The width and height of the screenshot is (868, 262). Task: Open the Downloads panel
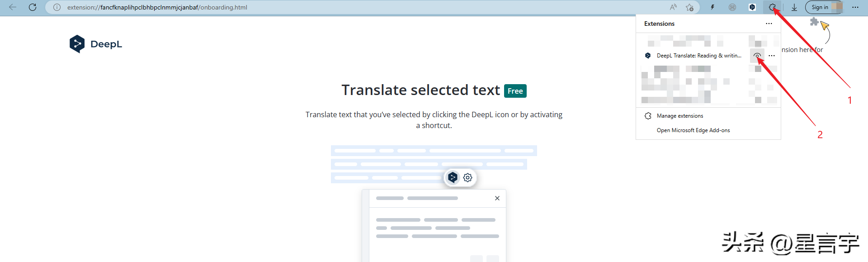[x=794, y=7]
